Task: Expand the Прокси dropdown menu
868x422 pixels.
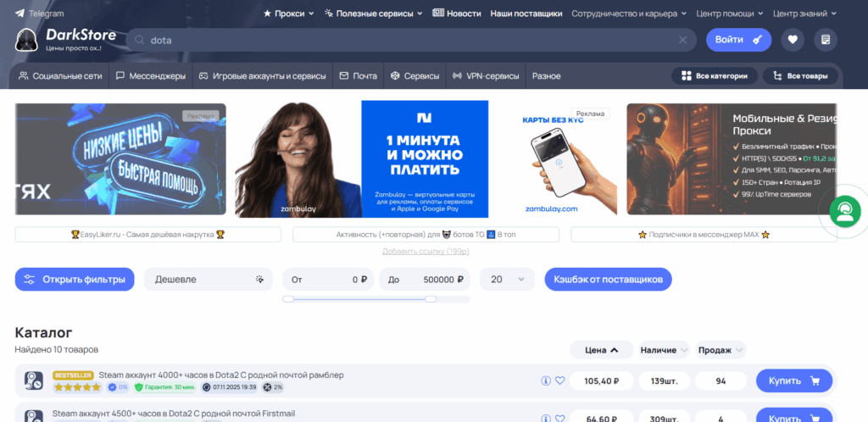Action: (x=288, y=14)
